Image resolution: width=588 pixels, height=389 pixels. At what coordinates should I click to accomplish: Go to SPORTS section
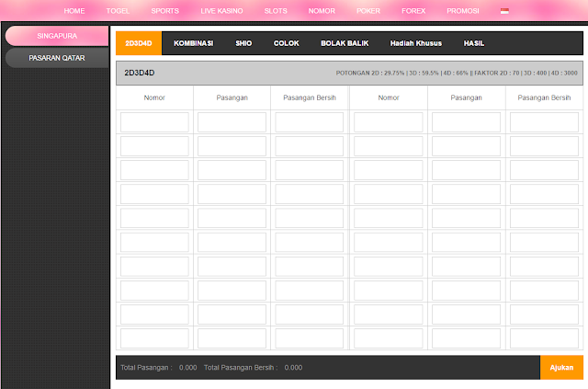pos(165,11)
